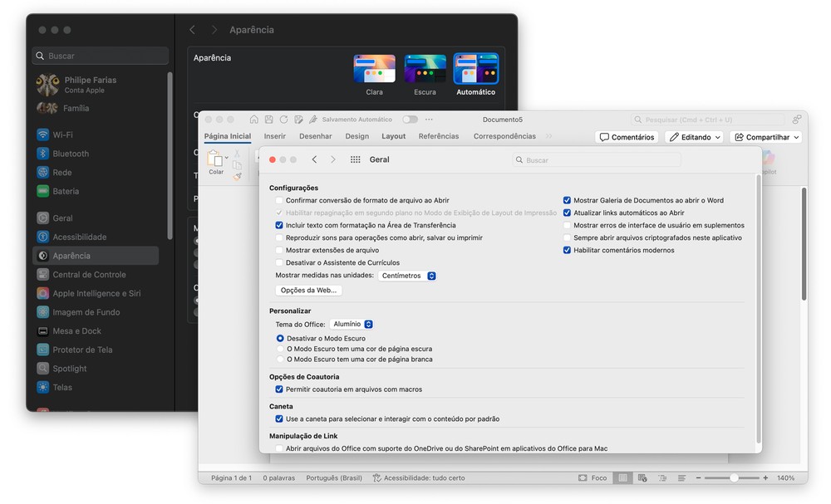
Task: Select O Modo Escuro com página branca
Action: click(280, 360)
